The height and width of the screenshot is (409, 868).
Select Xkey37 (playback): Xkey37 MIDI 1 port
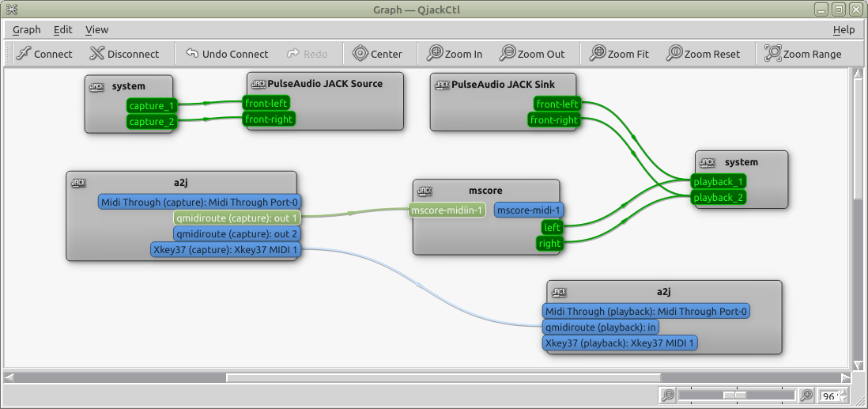tap(620, 343)
